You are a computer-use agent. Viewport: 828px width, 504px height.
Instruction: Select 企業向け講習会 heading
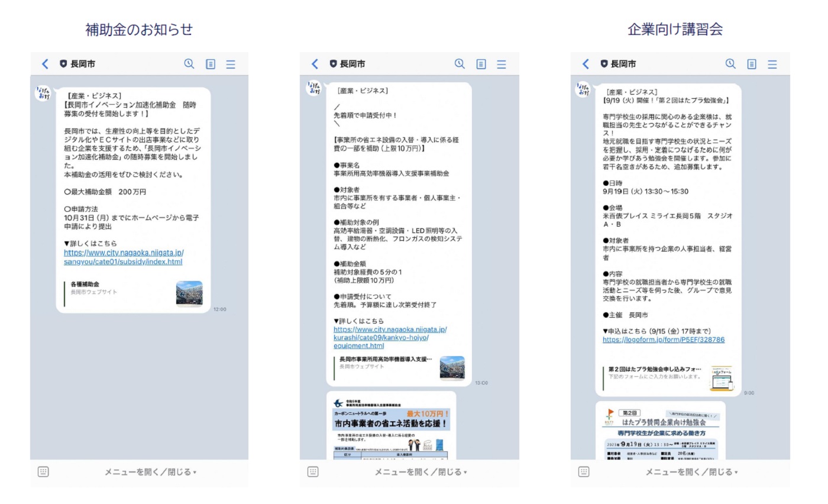pyautogui.click(x=675, y=29)
